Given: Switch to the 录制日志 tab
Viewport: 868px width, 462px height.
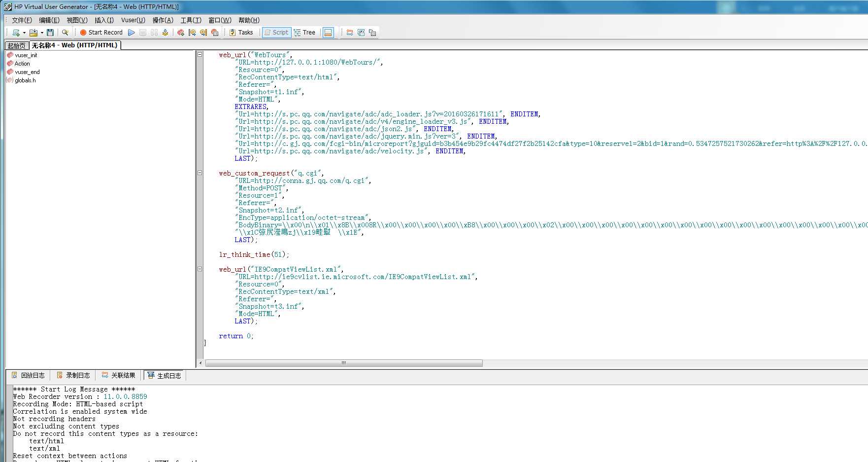Looking at the screenshot, I should point(73,376).
